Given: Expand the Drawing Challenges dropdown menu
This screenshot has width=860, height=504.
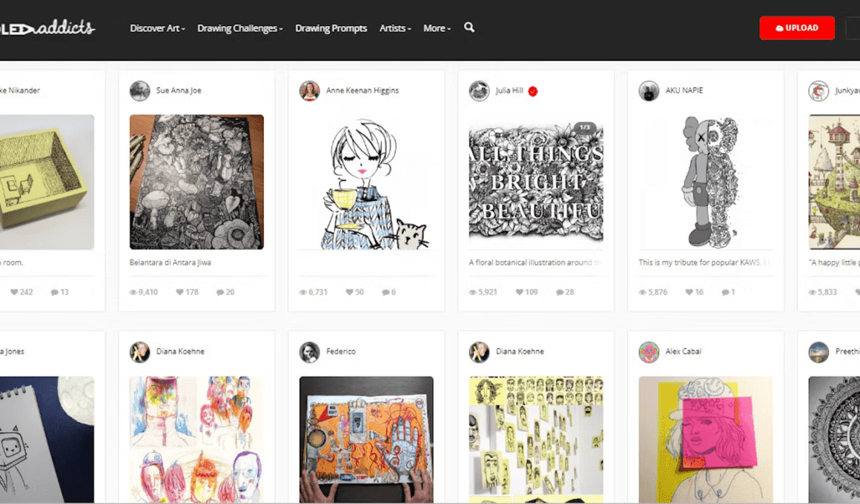Looking at the screenshot, I should (240, 28).
